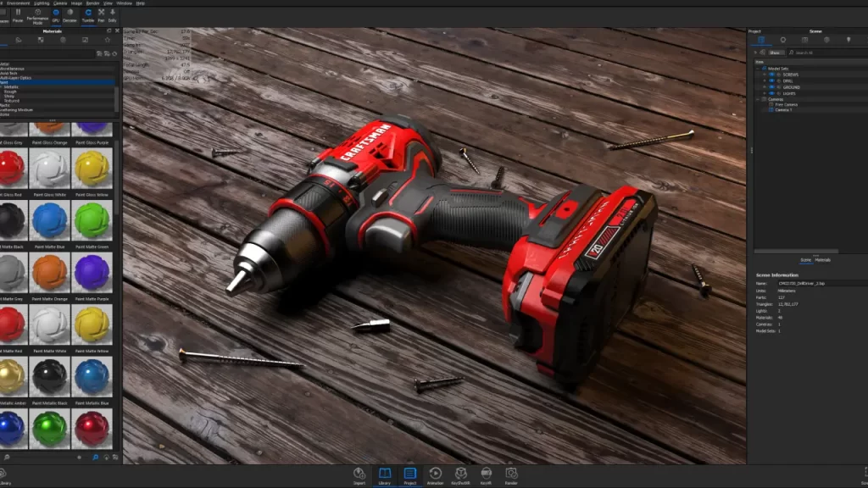Viewport: 868px width, 488px height.
Task: Collapse the Model Sets tree node
Action: click(758, 69)
